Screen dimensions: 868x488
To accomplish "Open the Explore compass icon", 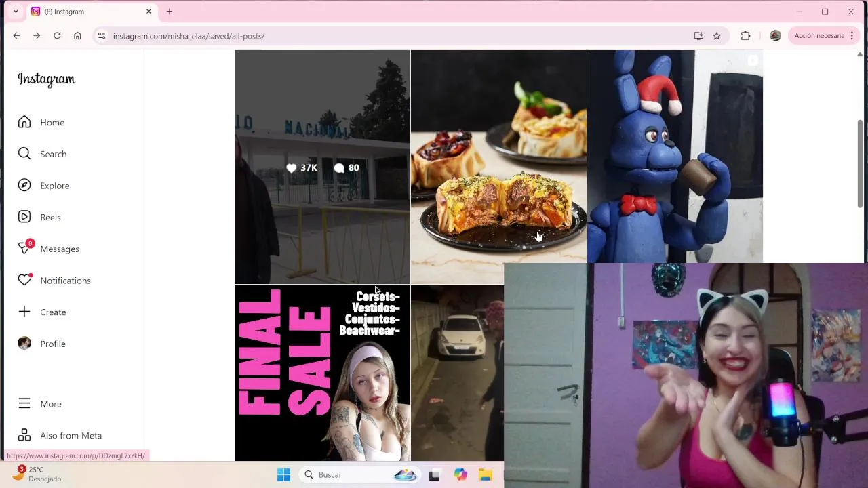I will [24, 185].
